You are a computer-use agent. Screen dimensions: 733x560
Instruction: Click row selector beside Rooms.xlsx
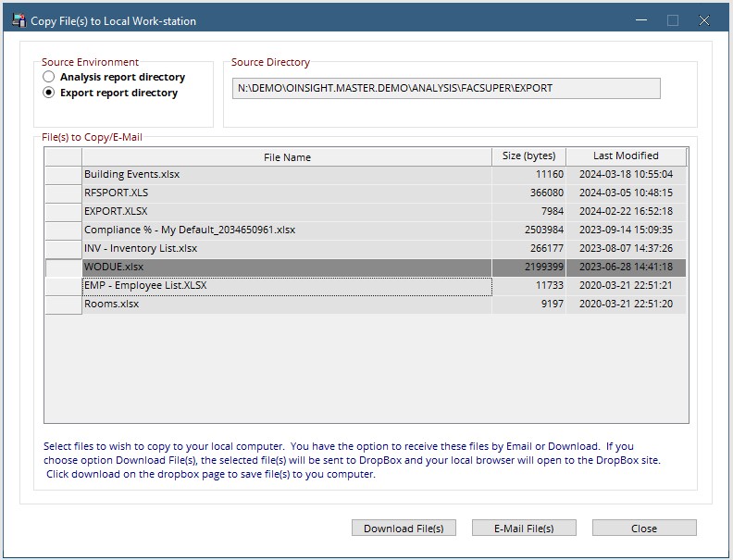pyautogui.click(x=64, y=305)
